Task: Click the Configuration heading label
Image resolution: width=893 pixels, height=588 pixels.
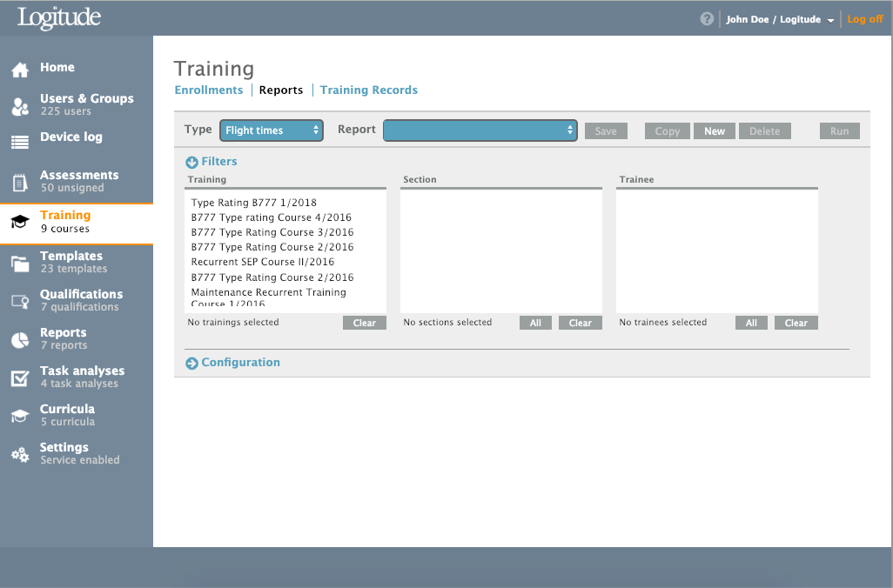Action: [241, 363]
